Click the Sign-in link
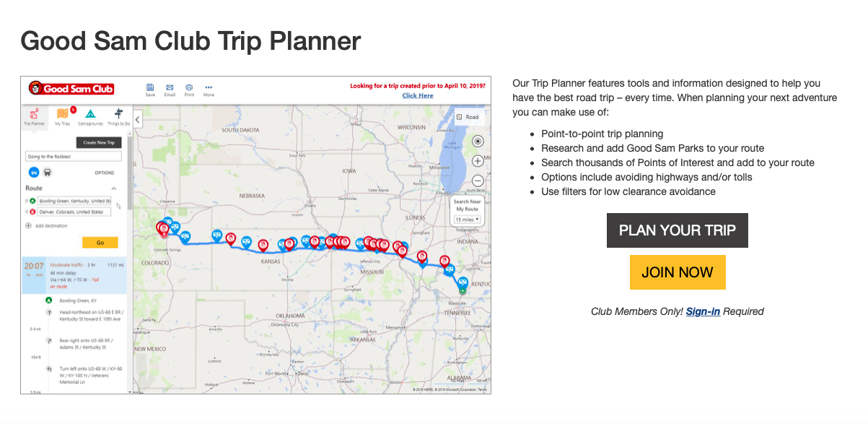This screenshot has width=868, height=424. 703,311
